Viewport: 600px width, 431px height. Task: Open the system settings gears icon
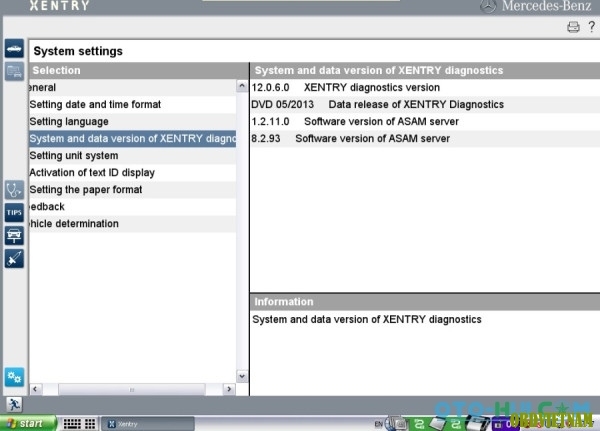pyautogui.click(x=14, y=377)
